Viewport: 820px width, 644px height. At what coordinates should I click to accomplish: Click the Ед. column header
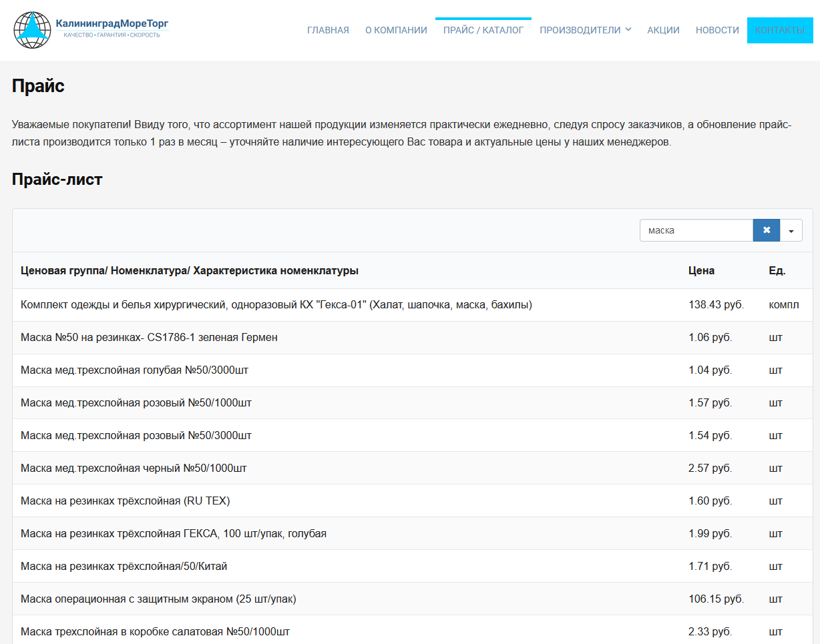coord(777,270)
